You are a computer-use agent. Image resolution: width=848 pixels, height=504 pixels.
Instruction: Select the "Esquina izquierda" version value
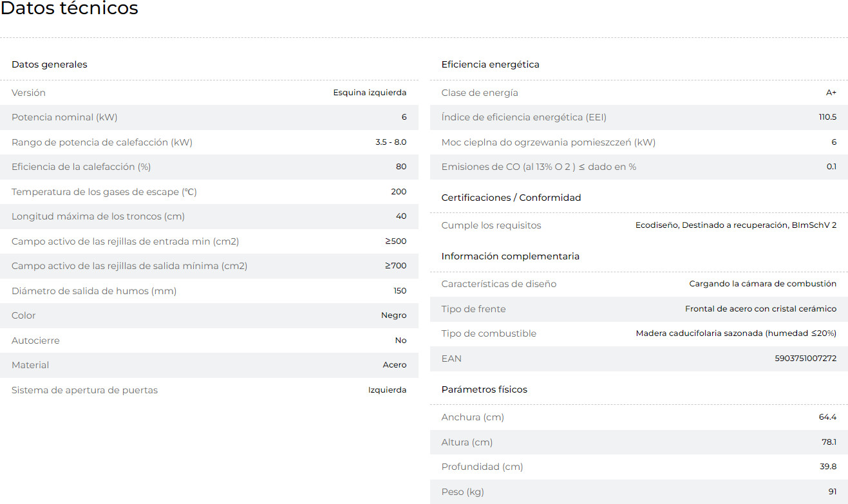pyautogui.click(x=370, y=93)
